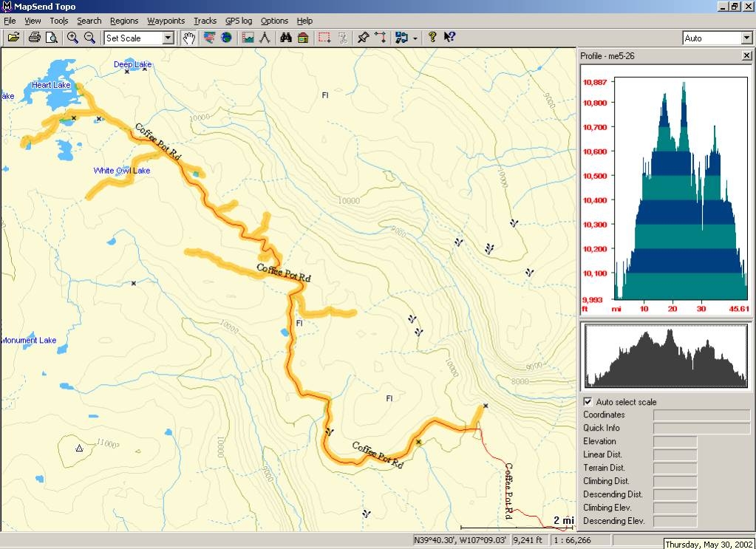The image size is (756, 549).
Task: Click the coordinates N39°40.30' status bar entry
Action: 460,540
